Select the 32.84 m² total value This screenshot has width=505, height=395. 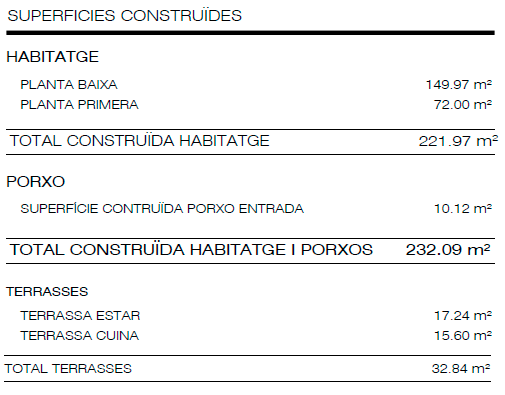click(461, 369)
